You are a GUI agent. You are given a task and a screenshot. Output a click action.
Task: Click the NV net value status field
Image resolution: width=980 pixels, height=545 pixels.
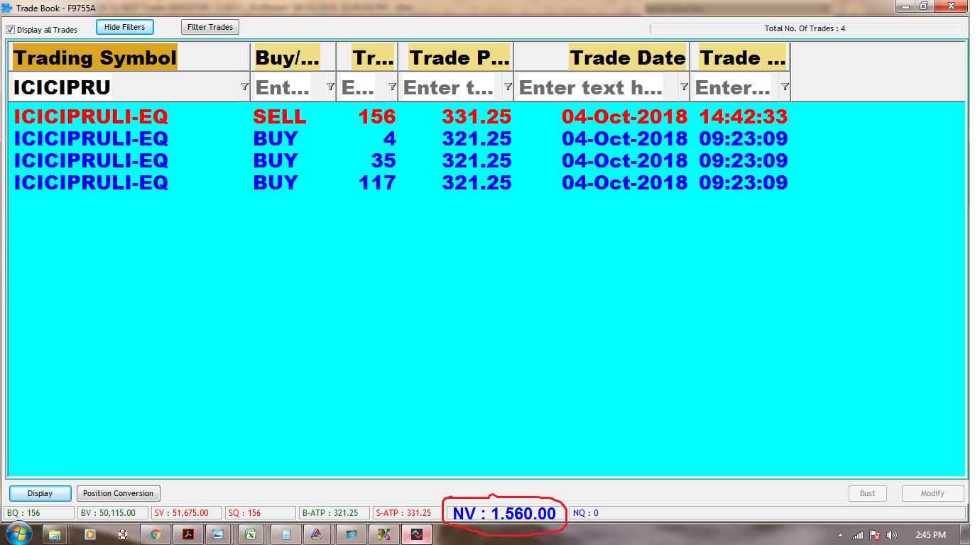tap(506, 514)
